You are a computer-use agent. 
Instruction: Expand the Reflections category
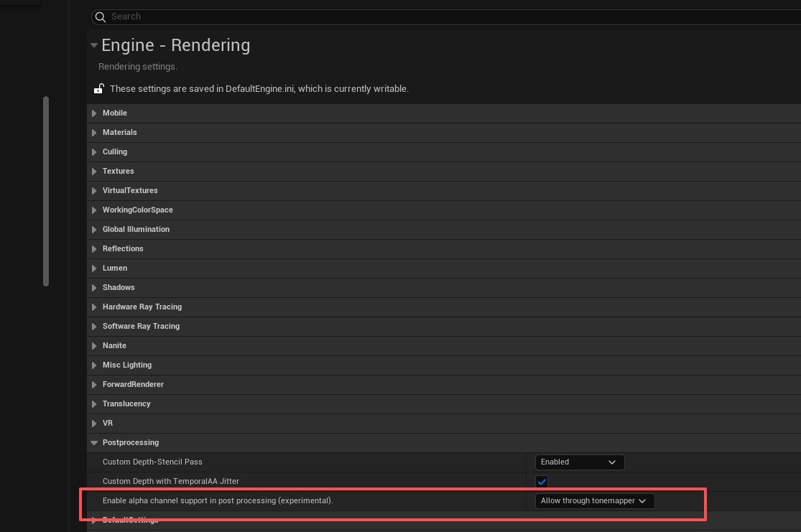click(x=94, y=249)
